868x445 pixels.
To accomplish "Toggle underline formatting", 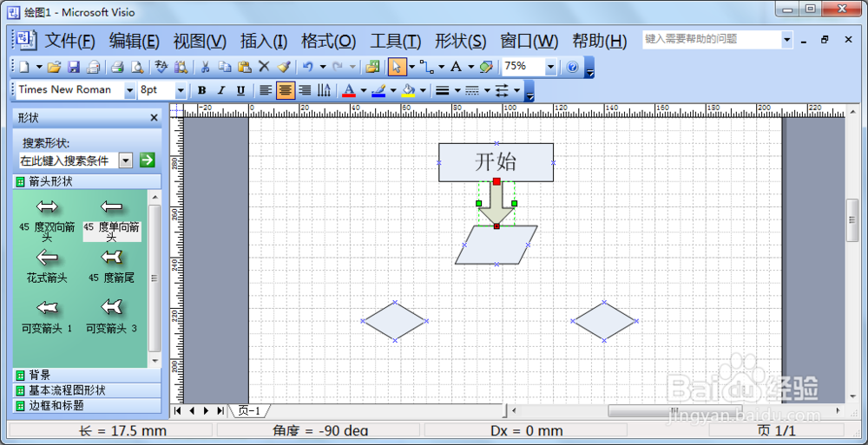I will coord(240,90).
